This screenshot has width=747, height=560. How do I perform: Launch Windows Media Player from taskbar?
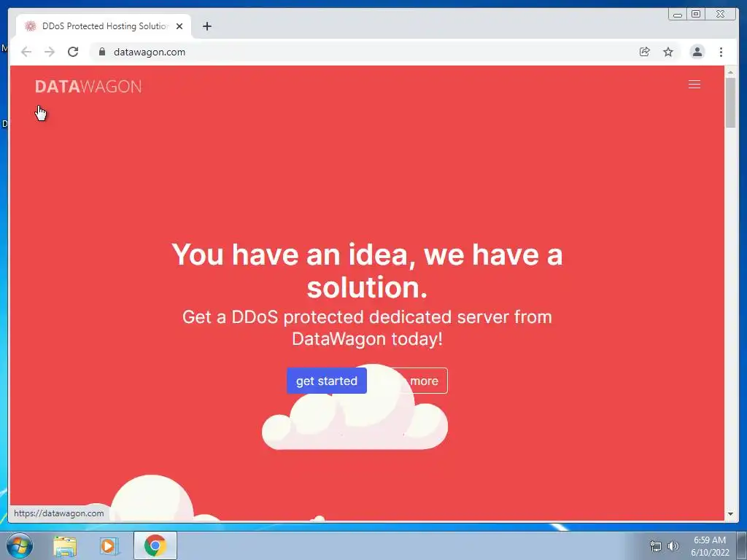tap(109, 545)
